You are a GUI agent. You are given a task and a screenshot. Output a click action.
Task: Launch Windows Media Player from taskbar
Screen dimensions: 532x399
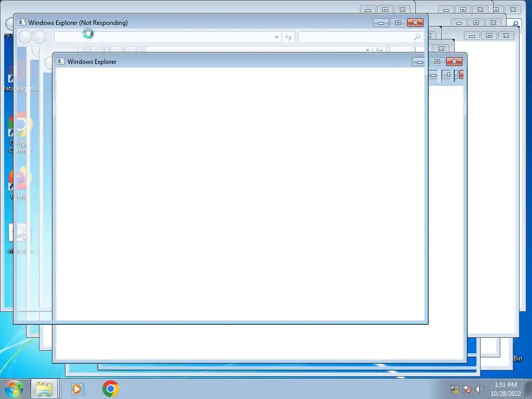coord(77,389)
